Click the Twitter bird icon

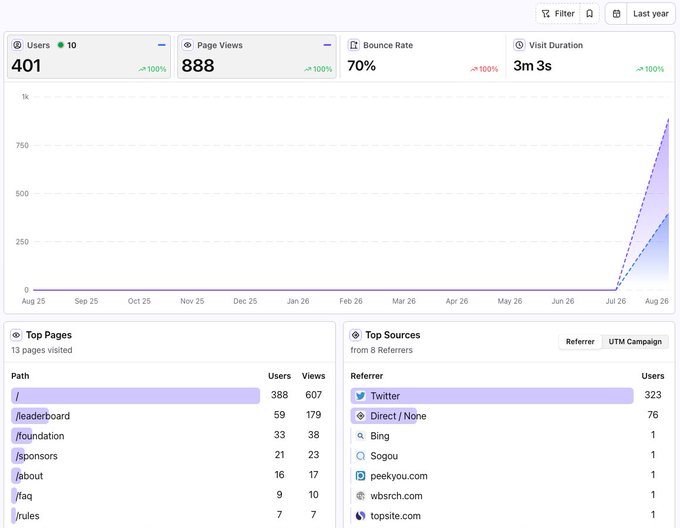360,396
